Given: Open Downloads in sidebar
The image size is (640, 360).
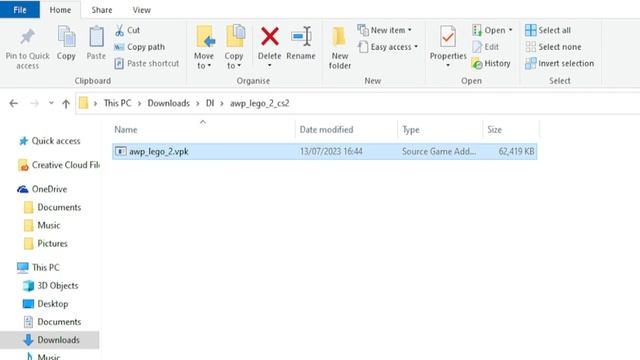Looking at the screenshot, I should coord(49,340).
